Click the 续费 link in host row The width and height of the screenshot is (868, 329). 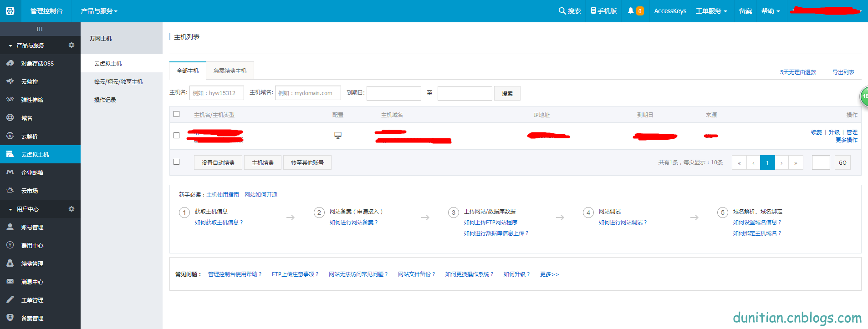(x=817, y=132)
